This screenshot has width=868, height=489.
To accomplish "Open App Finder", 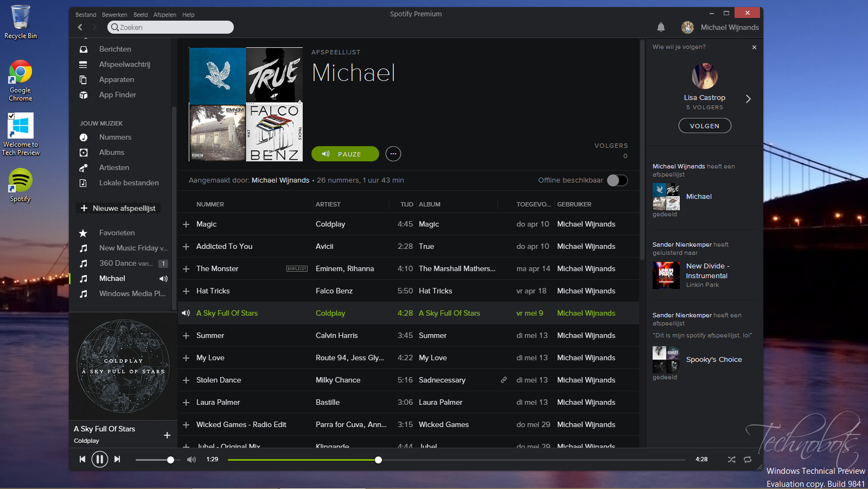I will (x=117, y=95).
